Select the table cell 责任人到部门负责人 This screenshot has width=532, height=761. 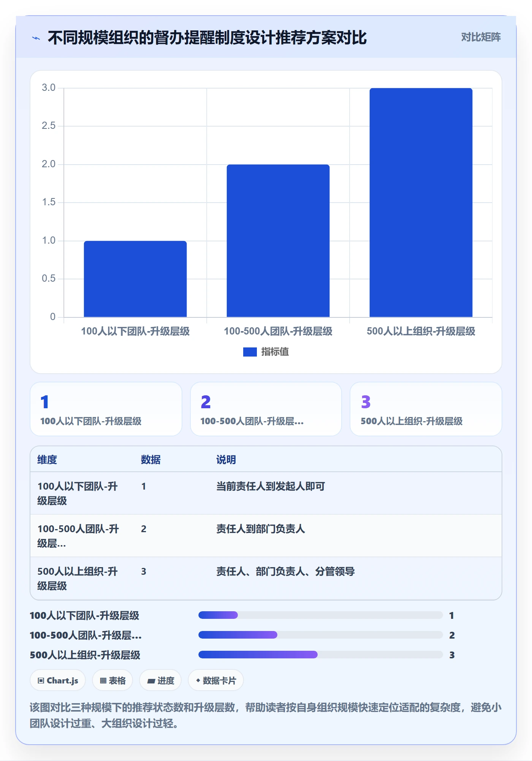pos(261,529)
